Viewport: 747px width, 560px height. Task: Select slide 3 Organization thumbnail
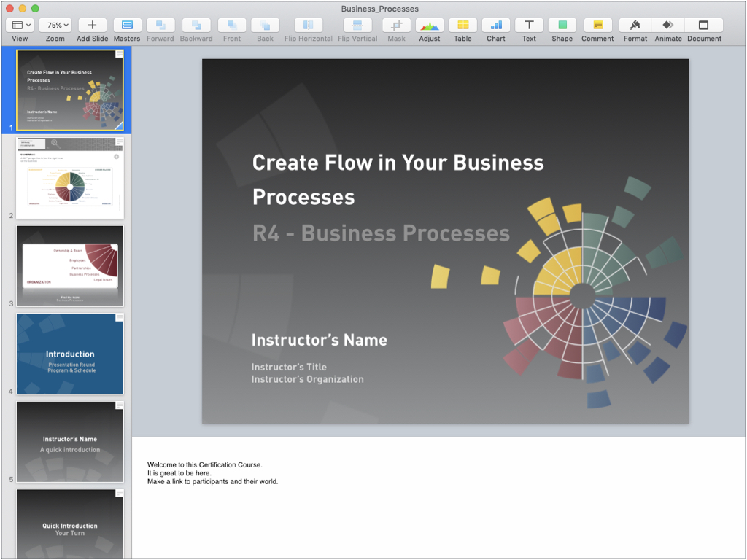pyautogui.click(x=70, y=265)
